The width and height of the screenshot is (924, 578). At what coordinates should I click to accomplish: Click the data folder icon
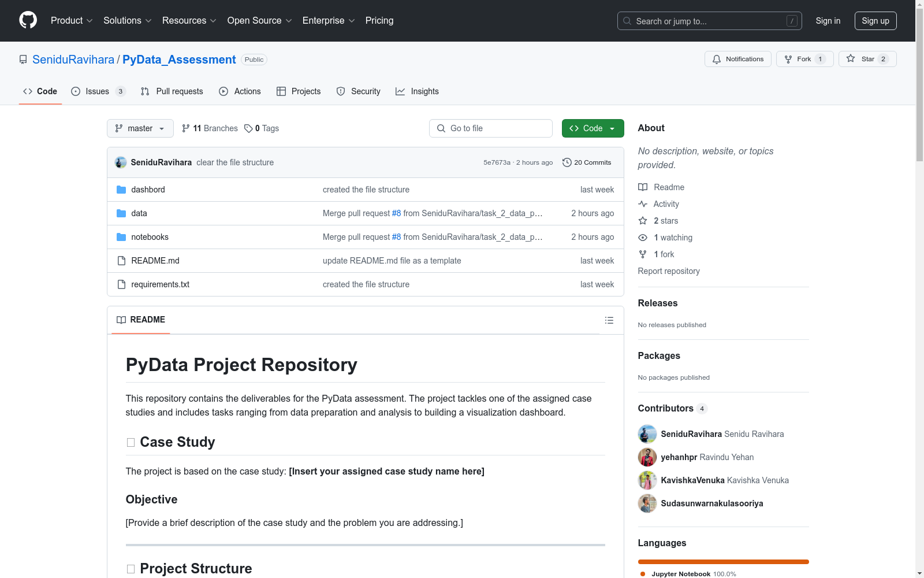[x=121, y=213]
